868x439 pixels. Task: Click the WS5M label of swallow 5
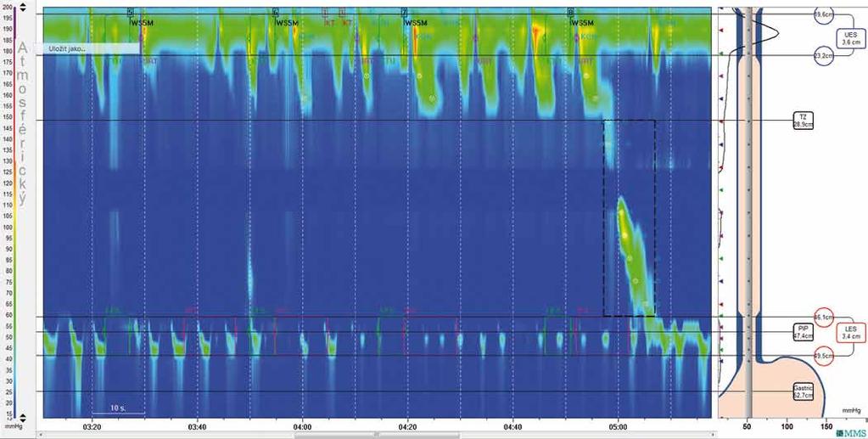point(143,23)
